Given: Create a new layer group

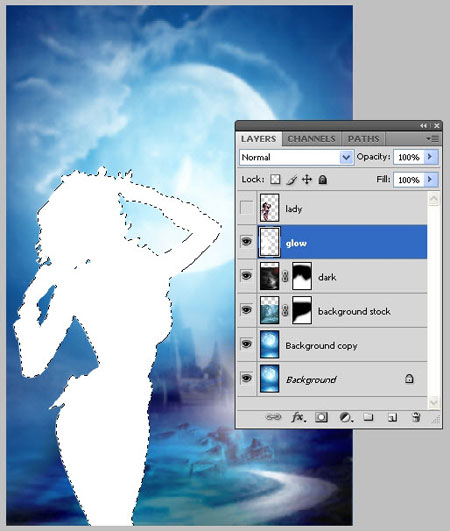Looking at the screenshot, I should tap(368, 417).
